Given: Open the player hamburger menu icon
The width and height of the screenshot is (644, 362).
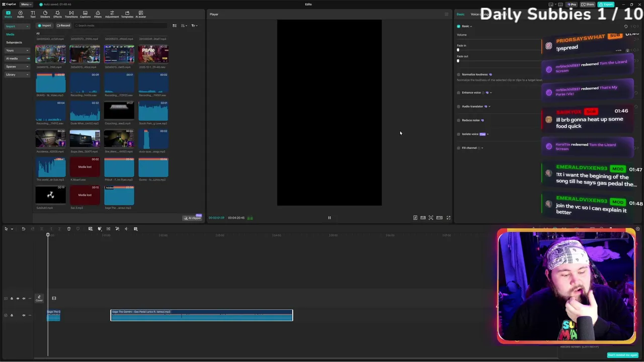Looking at the screenshot, I should pyautogui.click(x=446, y=14).
